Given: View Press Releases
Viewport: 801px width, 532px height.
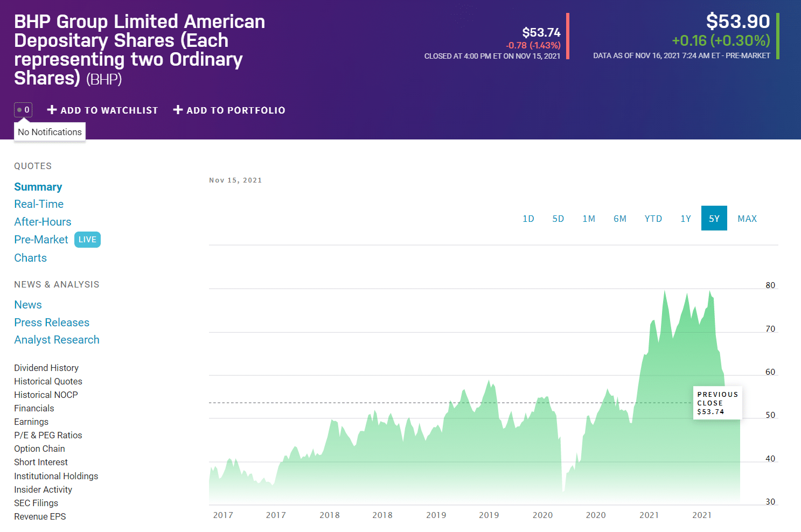Looking at the screenshot, I should tap(52, 323).
